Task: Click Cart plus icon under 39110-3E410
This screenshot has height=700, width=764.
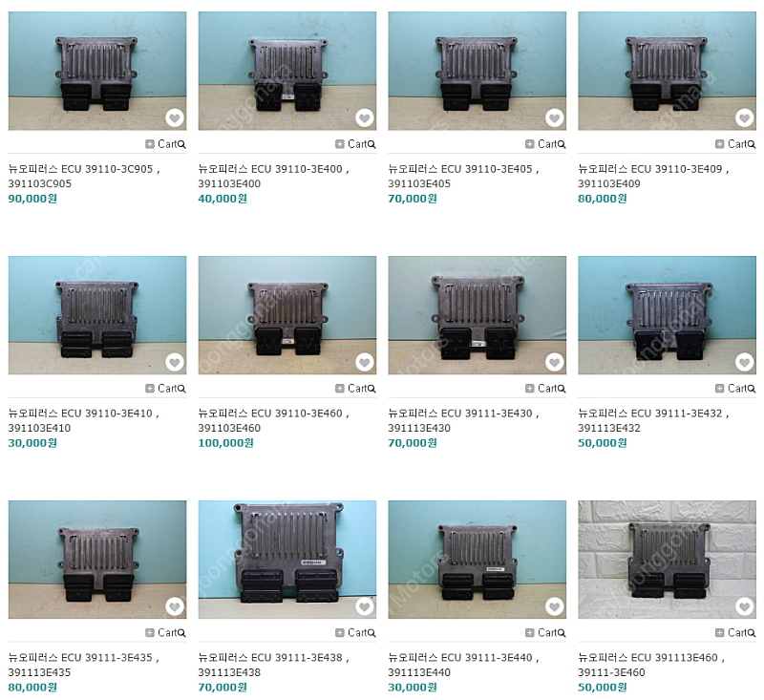Action: coord(150,389)
